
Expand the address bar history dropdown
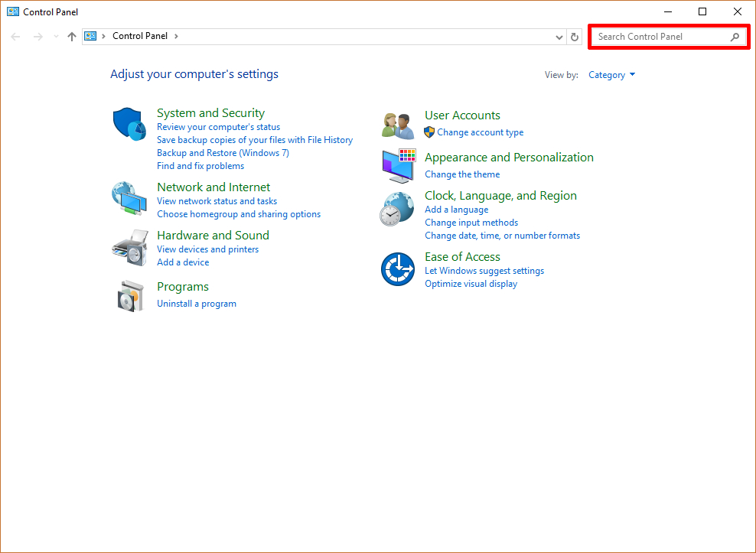[x=559, y=37]
